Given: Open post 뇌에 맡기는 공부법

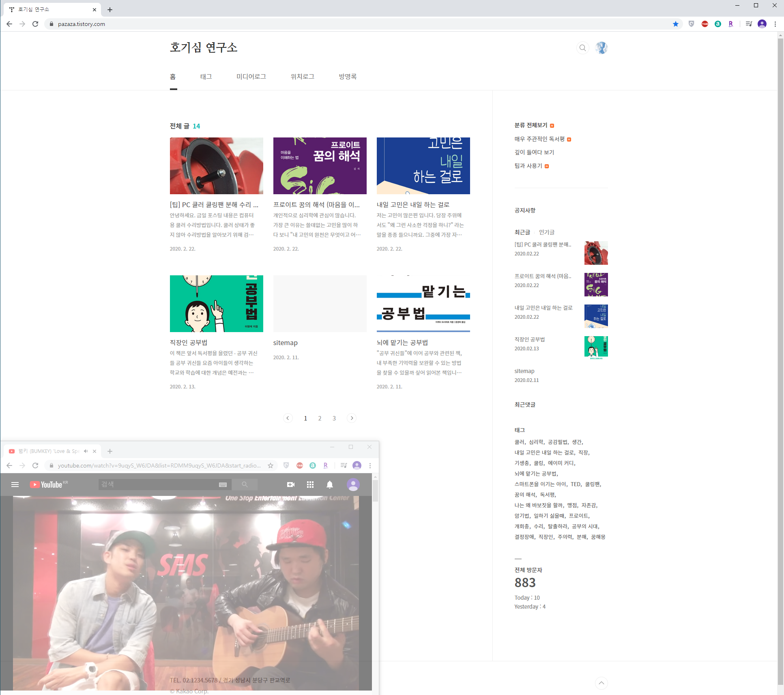Looking at the screenshot, I should pyautogui.click(x=402, y=343).
